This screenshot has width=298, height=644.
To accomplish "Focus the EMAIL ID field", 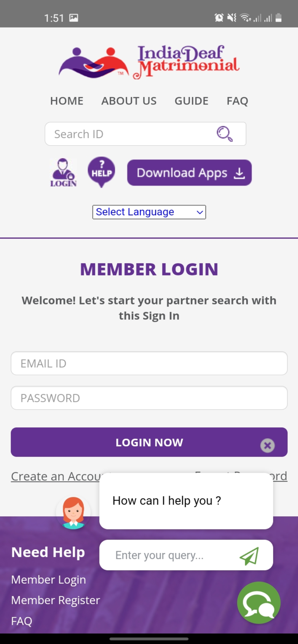I will point(149,363).
